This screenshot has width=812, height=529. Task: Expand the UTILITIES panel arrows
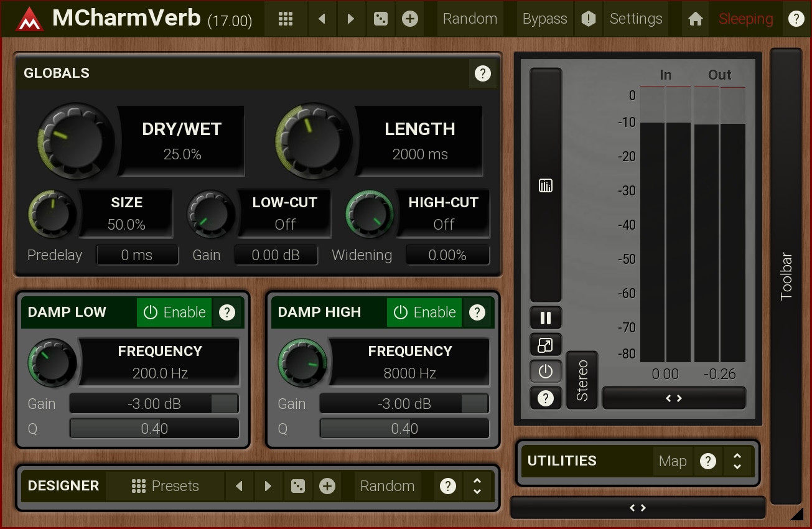[x=737, y=461]
